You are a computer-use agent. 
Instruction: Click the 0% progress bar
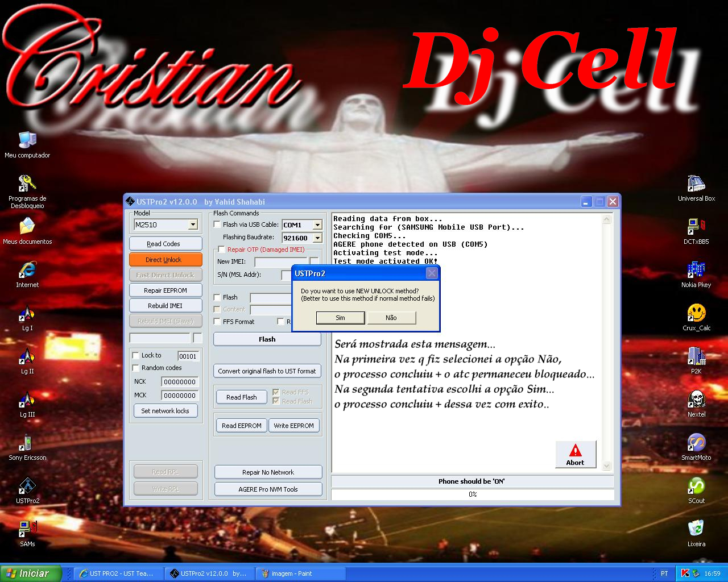[x=473, y=494]
